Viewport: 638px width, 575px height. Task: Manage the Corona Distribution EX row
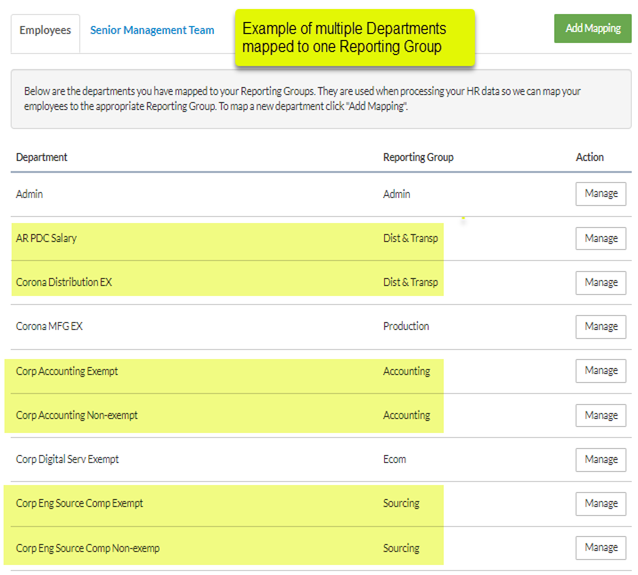tap(601, 282)
